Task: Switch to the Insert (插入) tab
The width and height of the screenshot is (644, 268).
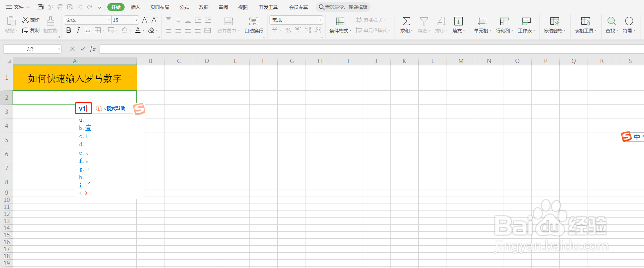Action: [136, 7]
